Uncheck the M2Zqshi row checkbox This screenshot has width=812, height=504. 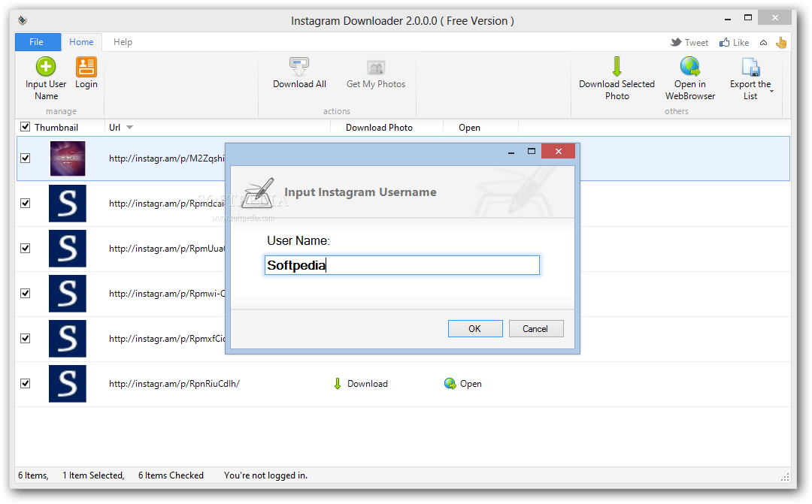[x=25, y=158]
